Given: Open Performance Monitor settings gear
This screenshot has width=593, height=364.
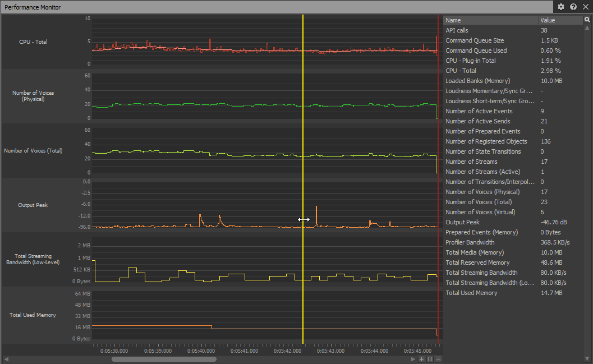Looking at the screenshot, I should pos(561,7).
